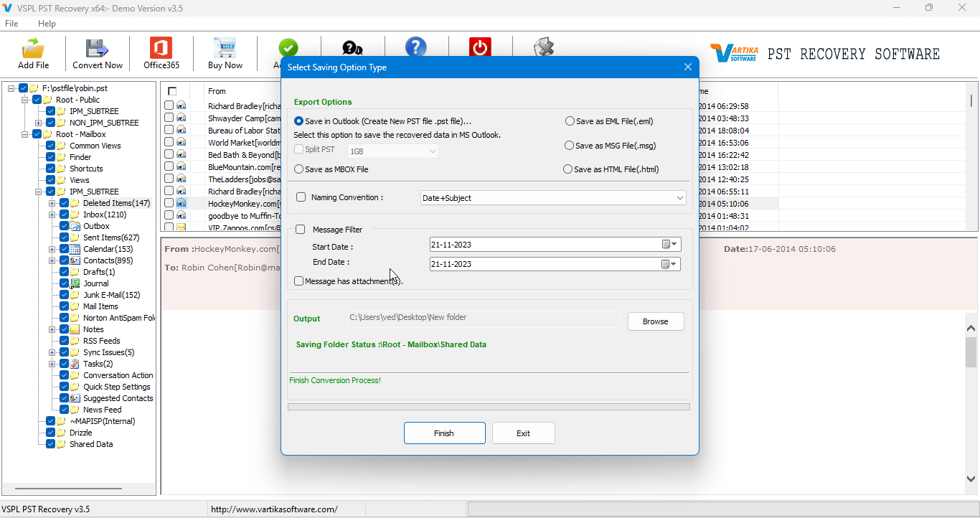Image resolution: width=980 pixels, height=518 pixels.
Task: Click the Start Date input field
Action: [x=555, y=245]
